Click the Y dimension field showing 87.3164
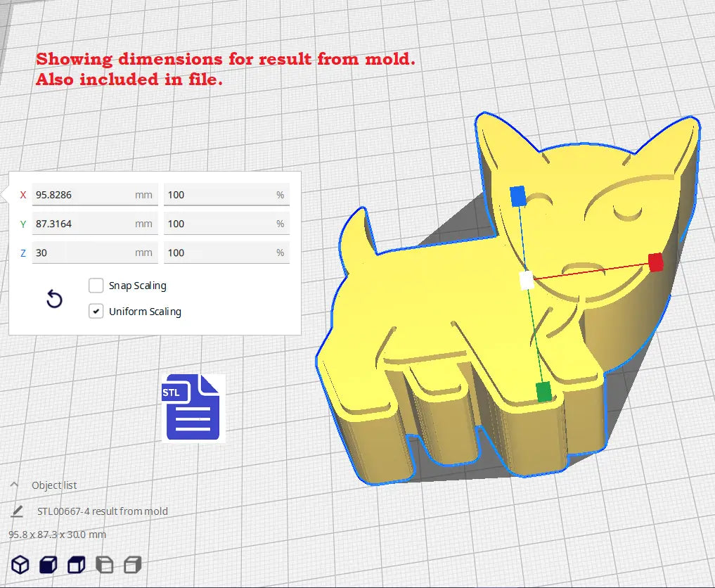 pyautogui.click(x=83, y=224)
